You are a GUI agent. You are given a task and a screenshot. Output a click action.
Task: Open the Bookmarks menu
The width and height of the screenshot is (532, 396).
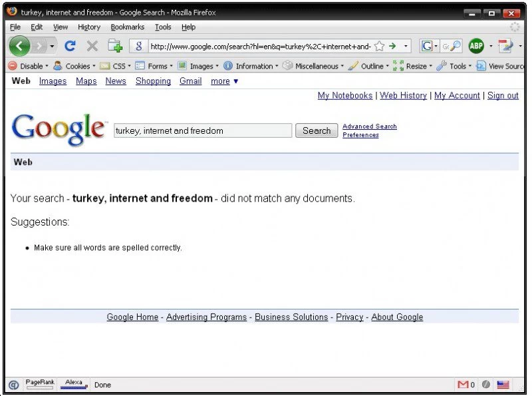coord(128,27)
